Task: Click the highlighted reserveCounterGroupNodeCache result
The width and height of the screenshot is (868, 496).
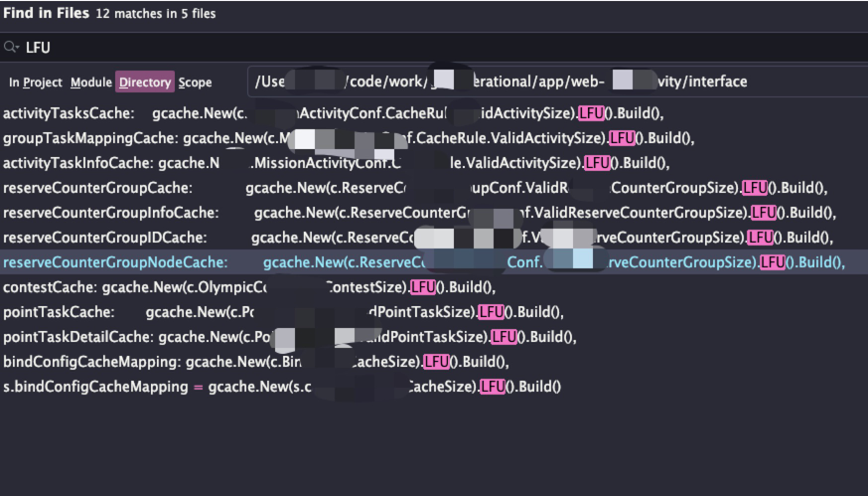Action: point(298,262)
